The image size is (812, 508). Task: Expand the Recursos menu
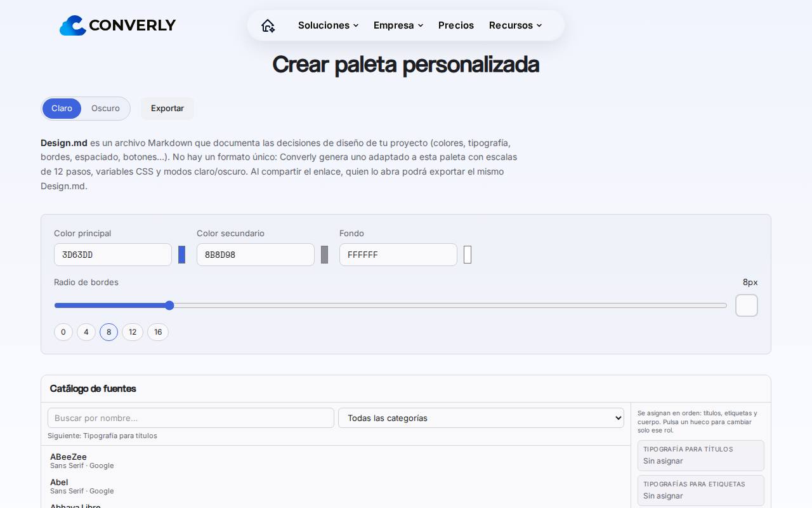point(515,25)
